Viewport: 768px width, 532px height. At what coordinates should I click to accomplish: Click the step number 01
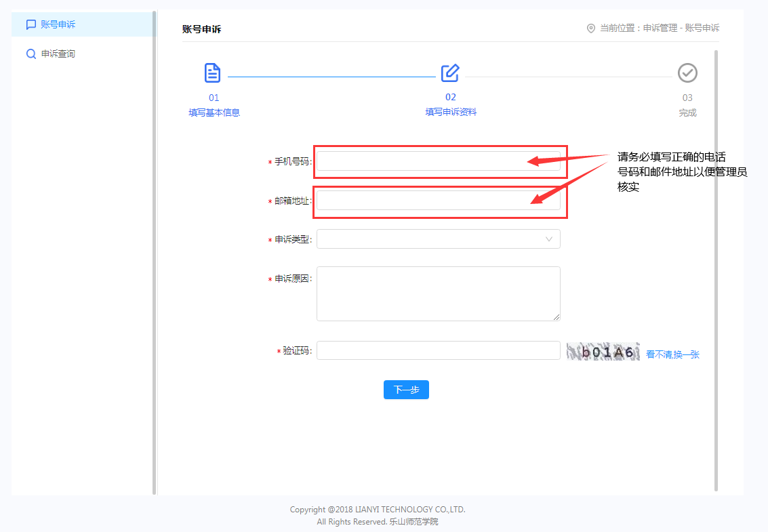pyautogui.click(x=214, y=98)
